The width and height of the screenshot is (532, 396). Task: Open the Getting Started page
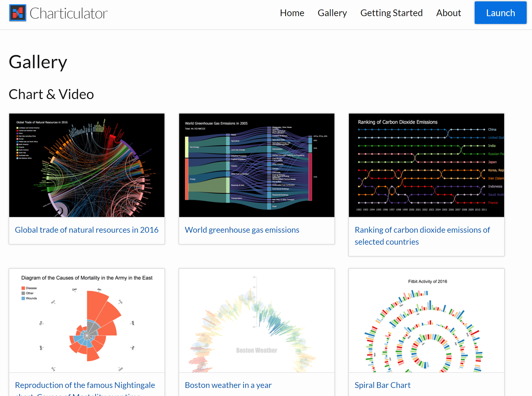tap(391, 13)
